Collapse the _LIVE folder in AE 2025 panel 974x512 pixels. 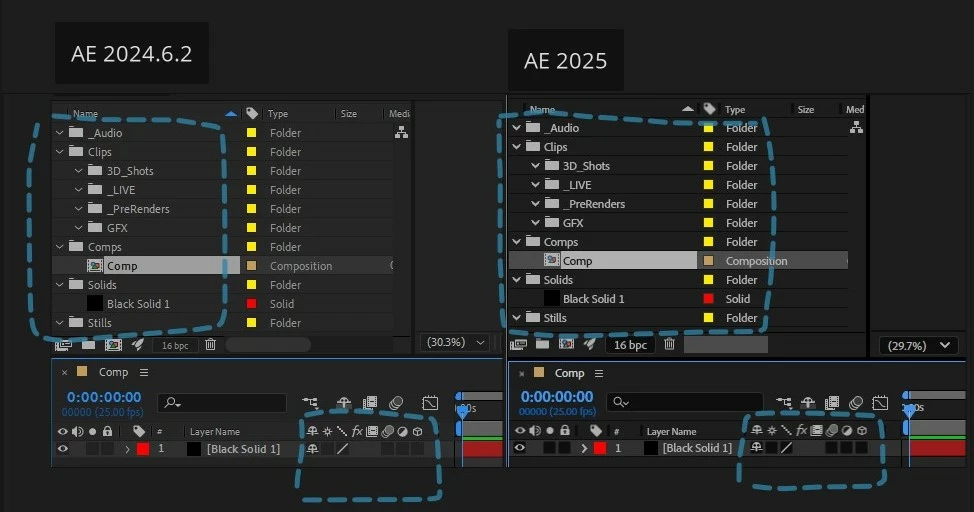click(x=535, y=185)
